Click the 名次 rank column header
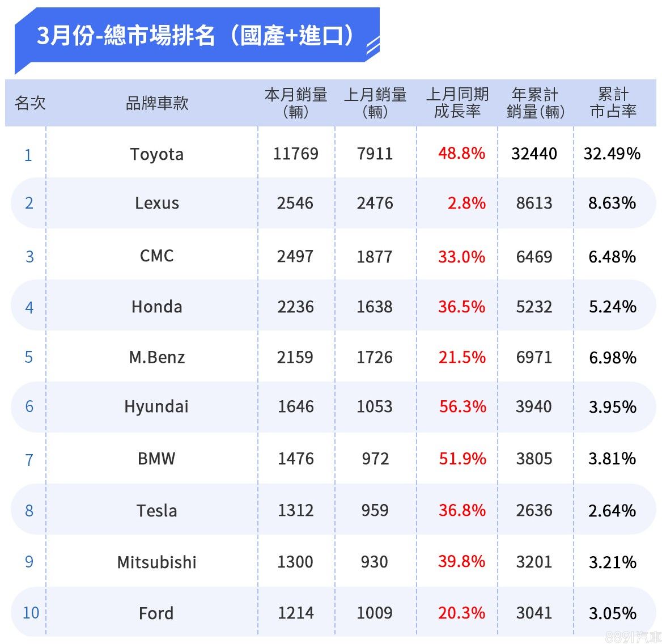Image resolution: width=662 pixels, height=644 pixels. [x=30, y=103]
